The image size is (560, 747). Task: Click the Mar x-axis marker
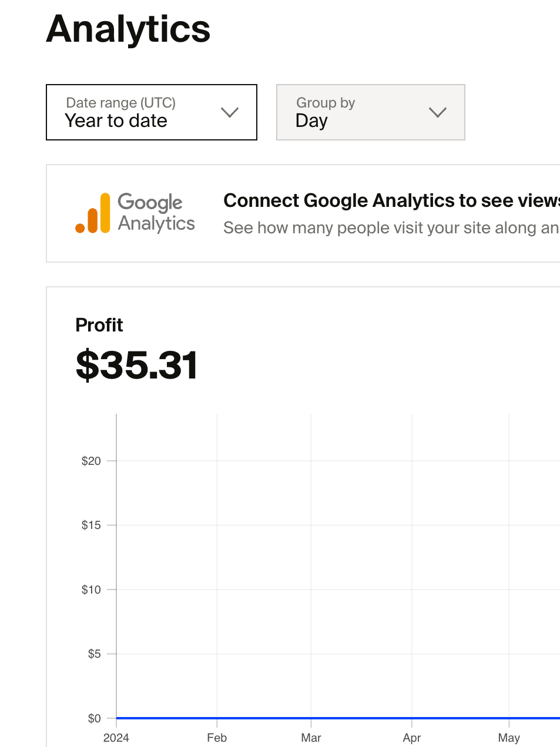(311, 738)
